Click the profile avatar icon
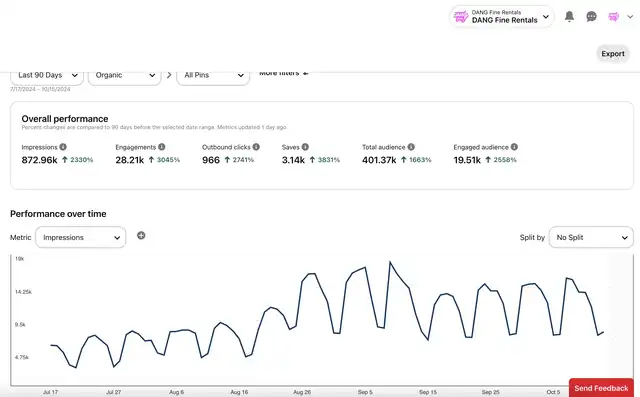Viewport: 640px width, 397px height. (613, 17)
